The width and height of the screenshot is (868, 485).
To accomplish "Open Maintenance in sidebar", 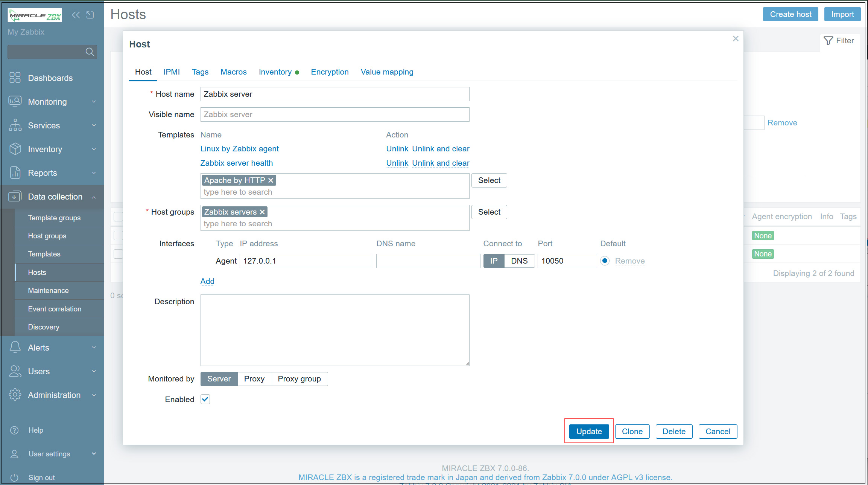I will pyautogui.click(x=59, y=290).
